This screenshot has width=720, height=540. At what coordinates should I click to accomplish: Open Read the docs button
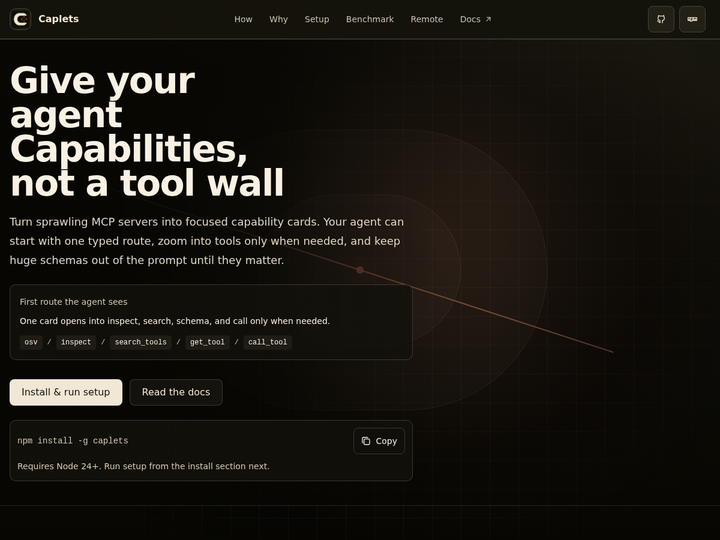pos(176,392)
